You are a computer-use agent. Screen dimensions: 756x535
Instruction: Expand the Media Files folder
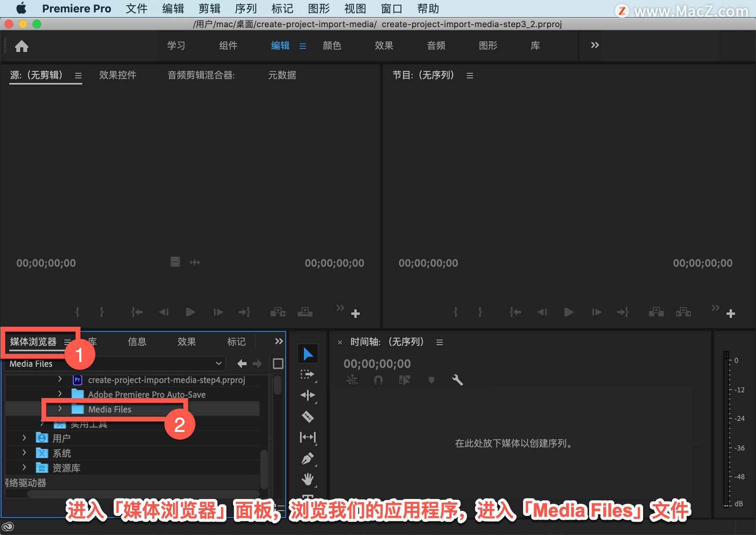pos(60,408)
